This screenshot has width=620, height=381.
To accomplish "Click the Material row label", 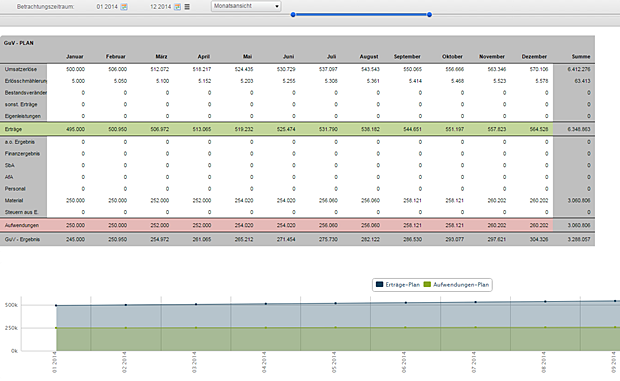I will (x=14, y=200).
